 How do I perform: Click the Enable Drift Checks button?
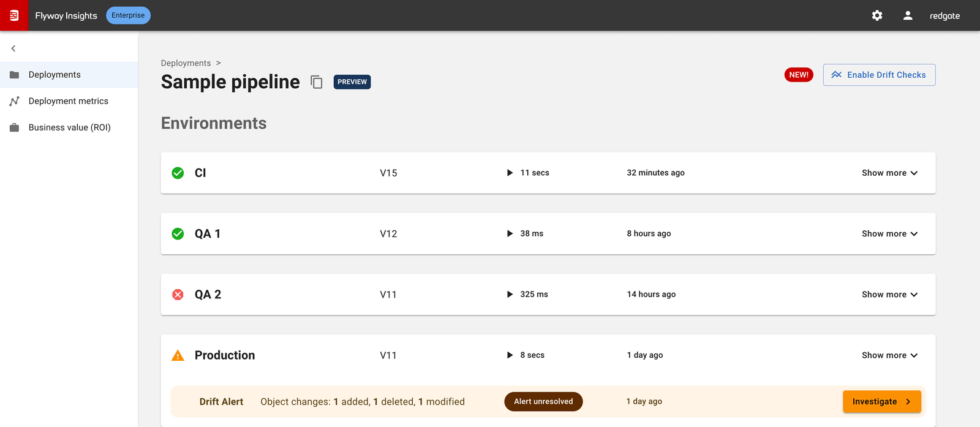coord(879,75)
